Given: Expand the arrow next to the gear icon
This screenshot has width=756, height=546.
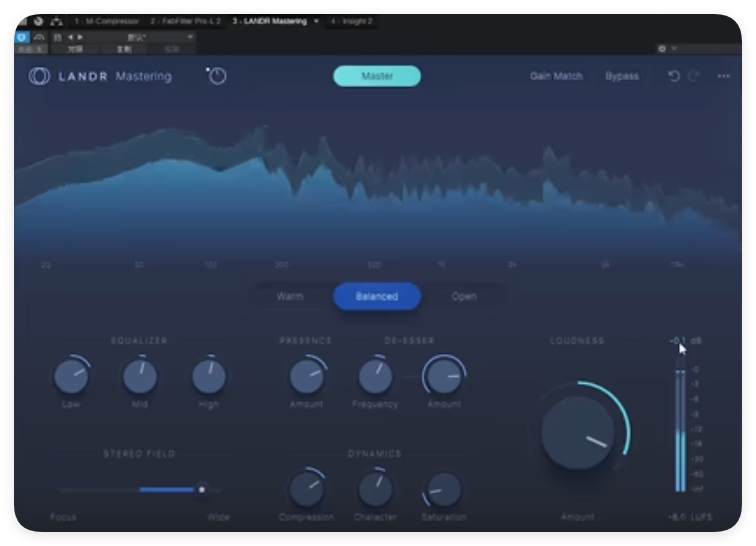Looking at the screenshot, I should point(674,49).
